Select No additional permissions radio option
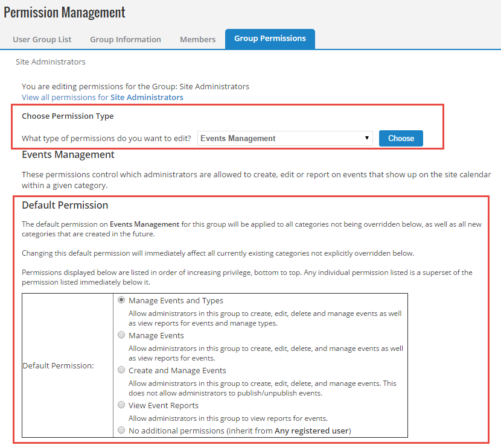Screen dimensions: 501x448 [121, 430]
